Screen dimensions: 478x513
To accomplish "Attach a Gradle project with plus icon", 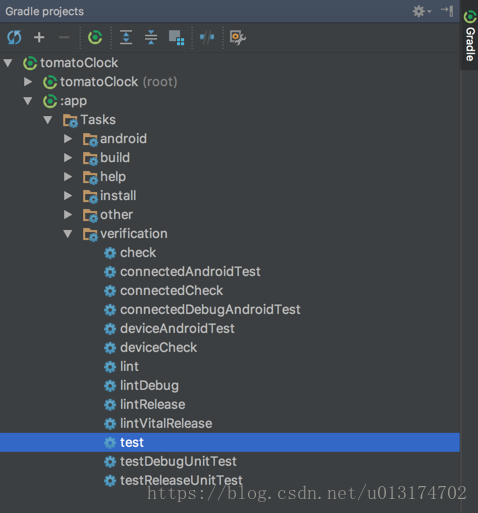I will click(39, 37).
